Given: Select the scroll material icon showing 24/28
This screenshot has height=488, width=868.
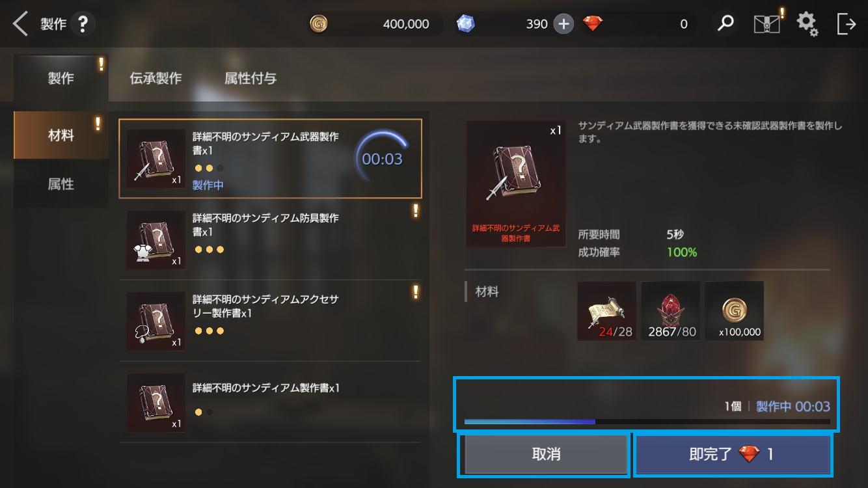Looking at the screenshot, I should click(606, 311).
